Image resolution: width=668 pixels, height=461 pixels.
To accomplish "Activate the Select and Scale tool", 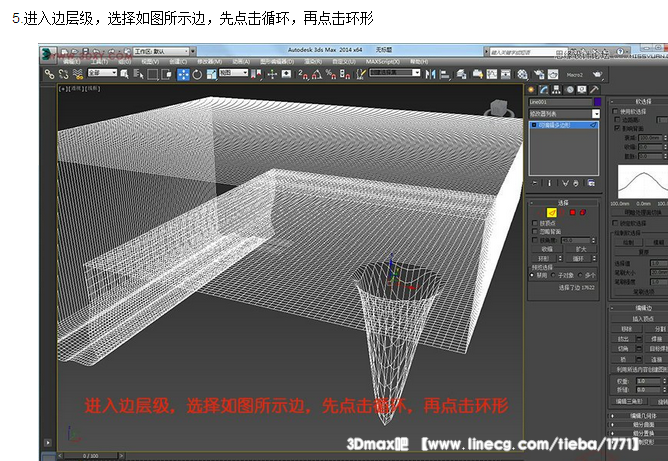I will click(211, 75).
